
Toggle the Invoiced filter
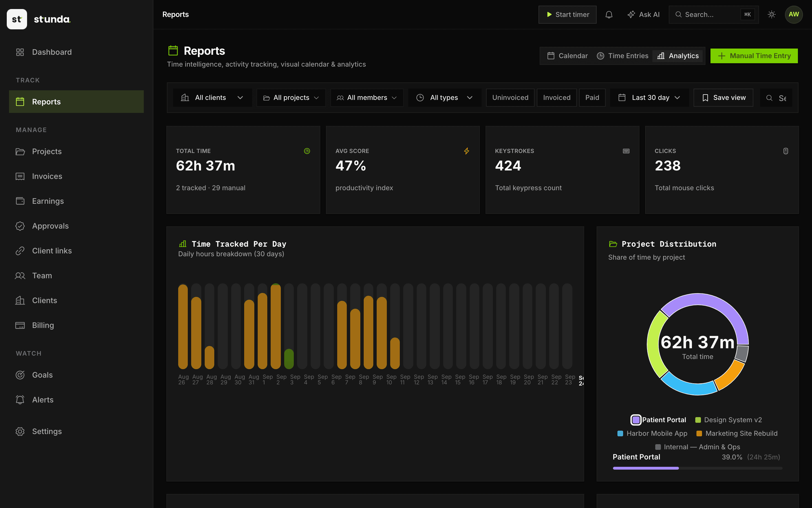click(557, 98)
